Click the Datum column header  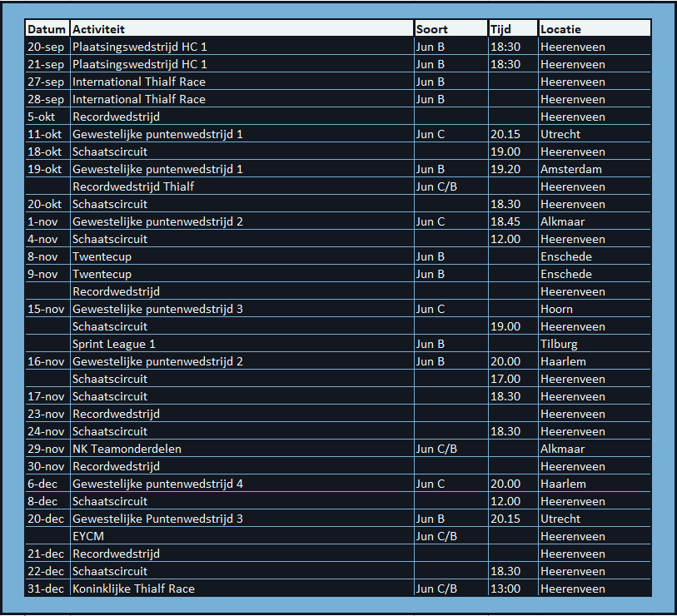(x=47, y=29)
